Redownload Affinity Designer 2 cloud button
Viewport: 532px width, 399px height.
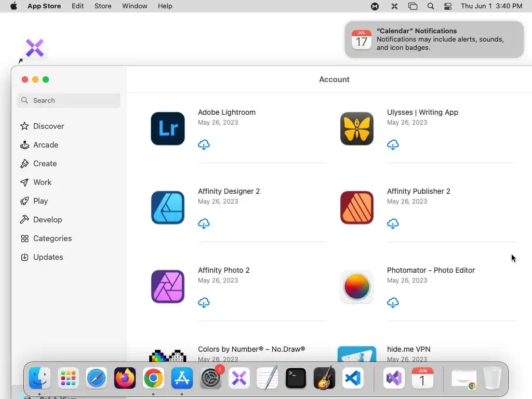pos(204,223)
